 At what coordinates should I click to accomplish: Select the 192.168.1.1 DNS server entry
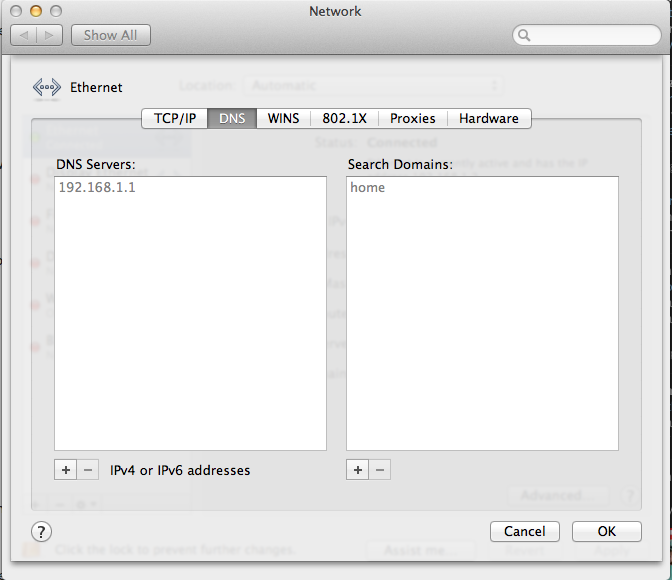coord(97,188)
